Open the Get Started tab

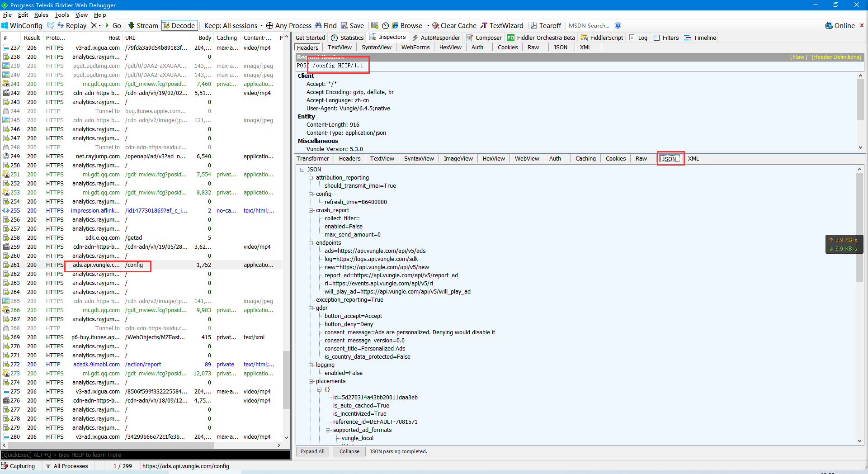[x=310, y=38]
